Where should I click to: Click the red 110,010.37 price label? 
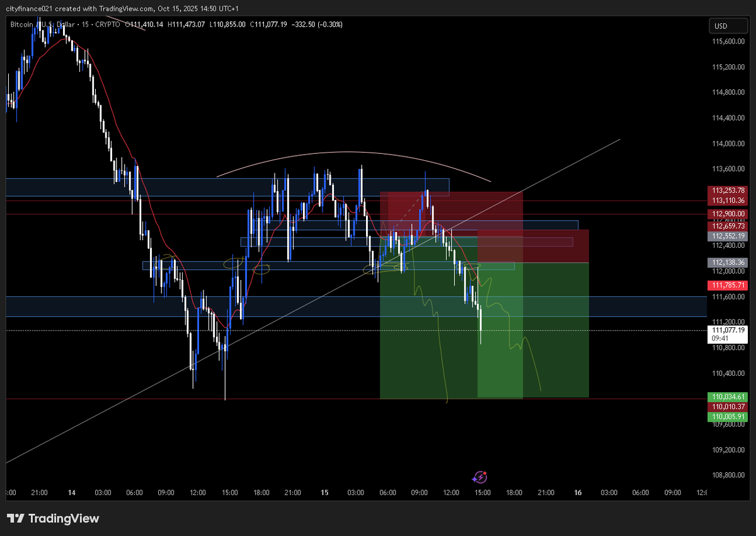click(x=728, y=407)
